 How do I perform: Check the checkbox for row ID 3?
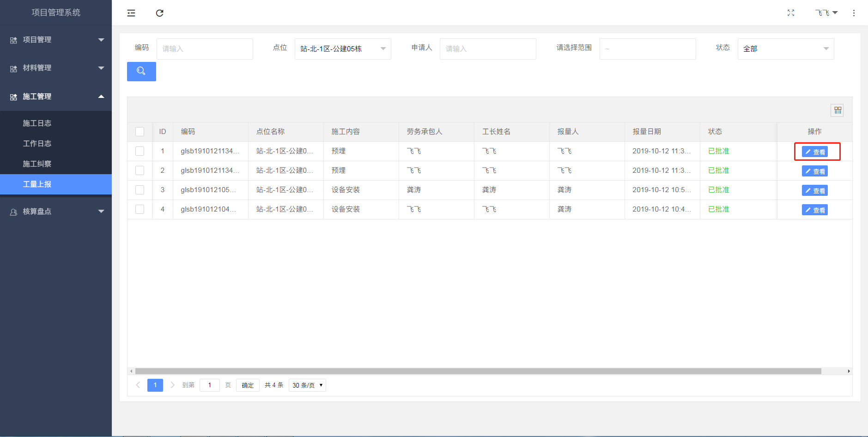pos(140,190)
